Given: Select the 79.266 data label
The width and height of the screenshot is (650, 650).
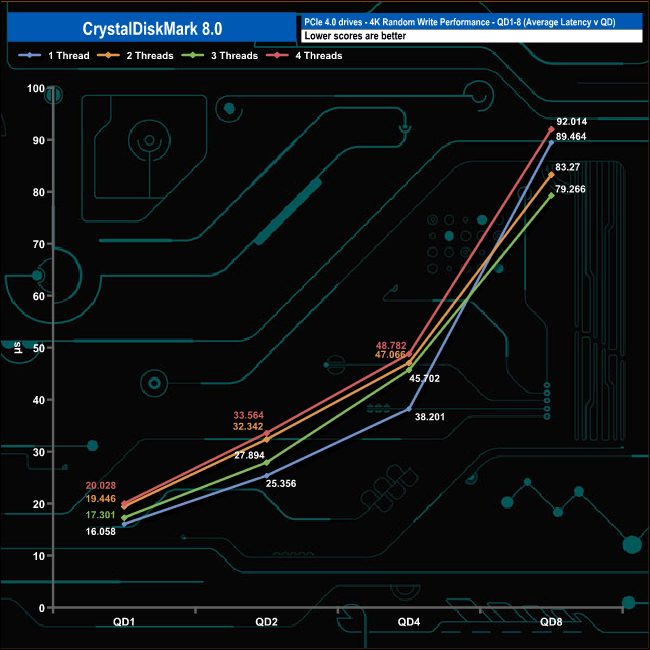Looking at the screenshot, I should tap(570, 189).
